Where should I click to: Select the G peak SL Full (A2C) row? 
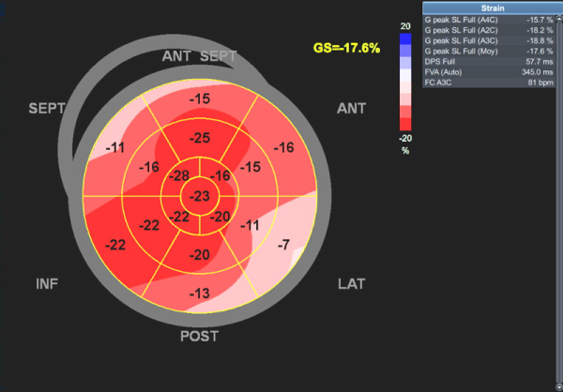click(x=491, y=31)
